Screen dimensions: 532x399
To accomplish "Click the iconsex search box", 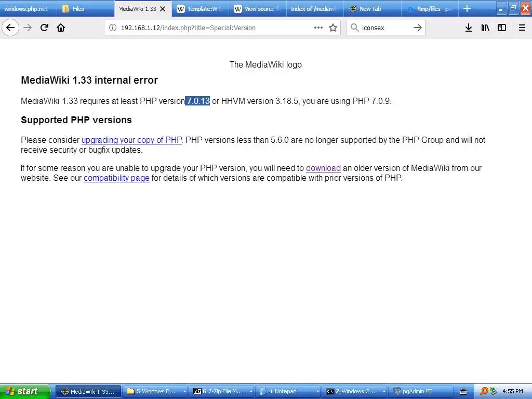I will 385,28.
